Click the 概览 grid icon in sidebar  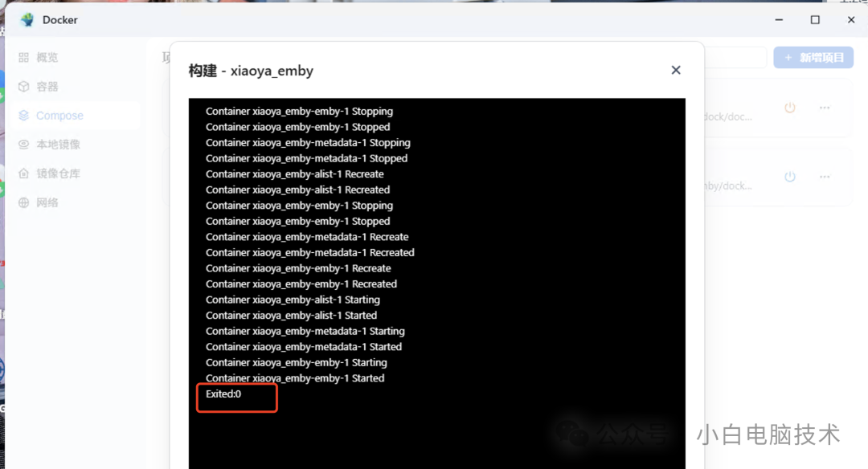pyautogui.click(x=23, y=58)
